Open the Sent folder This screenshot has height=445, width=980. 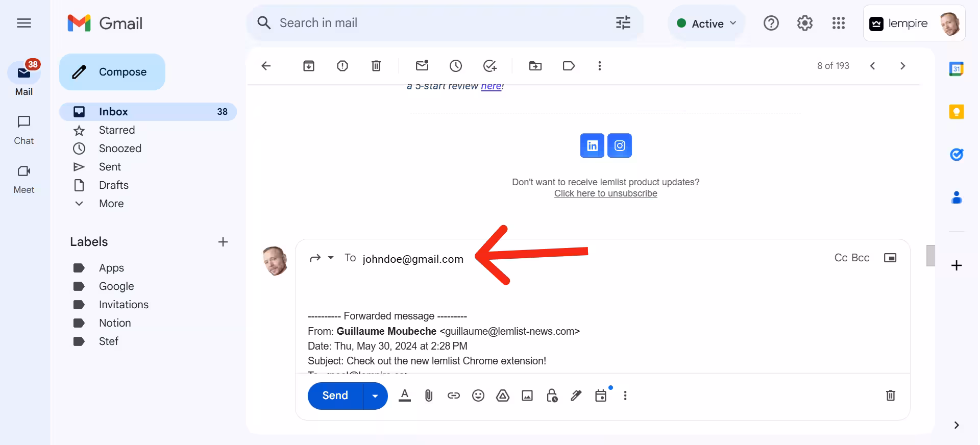110,167
